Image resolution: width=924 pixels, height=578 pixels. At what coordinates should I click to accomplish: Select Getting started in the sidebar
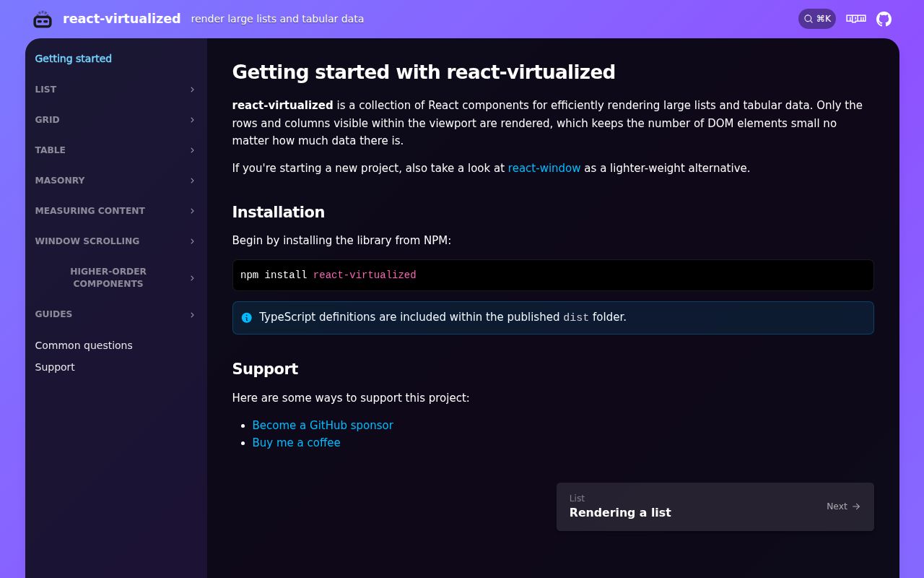(x=74, y=59)
